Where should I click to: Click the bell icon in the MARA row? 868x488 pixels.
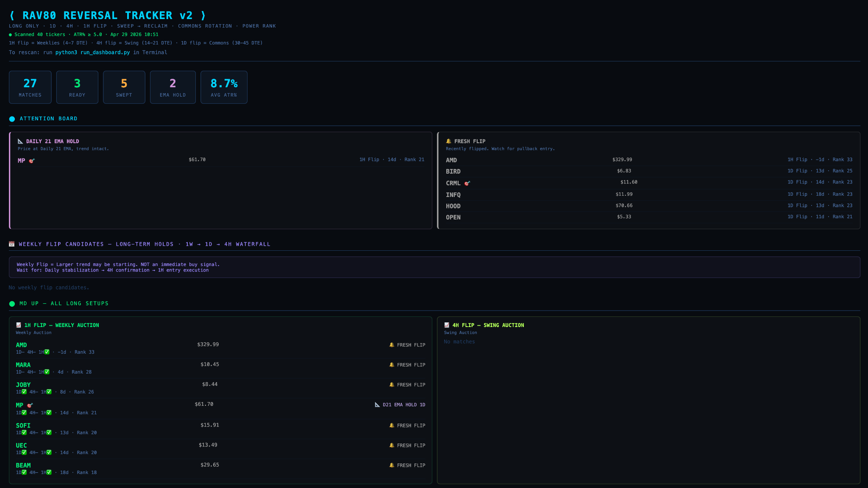click(392, 365)
